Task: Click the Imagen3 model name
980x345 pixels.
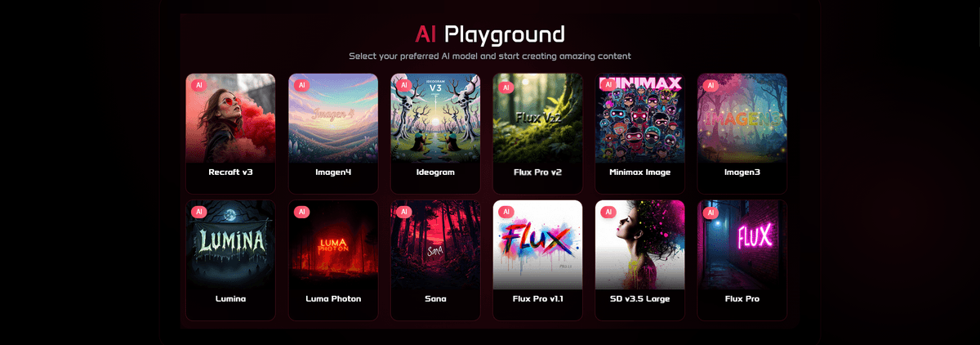Action: pos(742,172)
